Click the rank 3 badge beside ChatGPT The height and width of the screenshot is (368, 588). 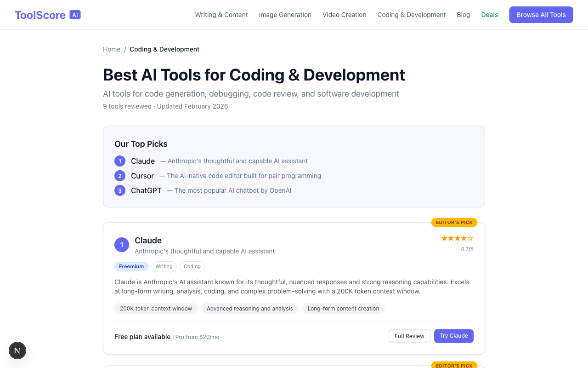(120, 190)
